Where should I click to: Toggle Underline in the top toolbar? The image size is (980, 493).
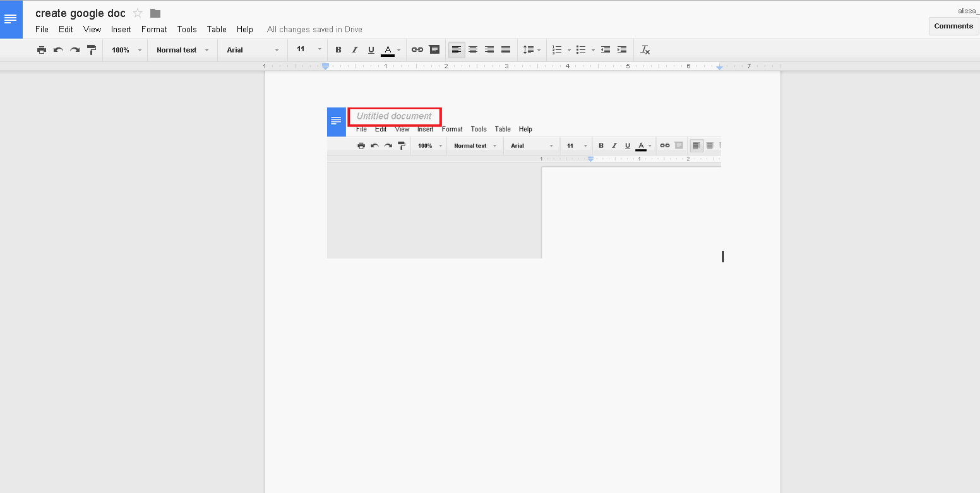click(x=371, y=50)
